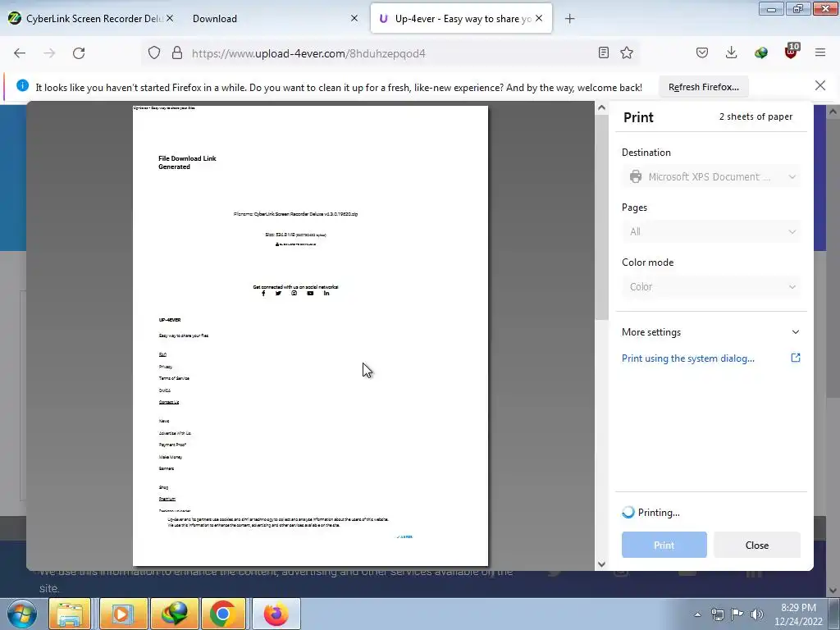Open the Pages range dropdown
The image size is (840, 630).
click(x=711, y=231)
